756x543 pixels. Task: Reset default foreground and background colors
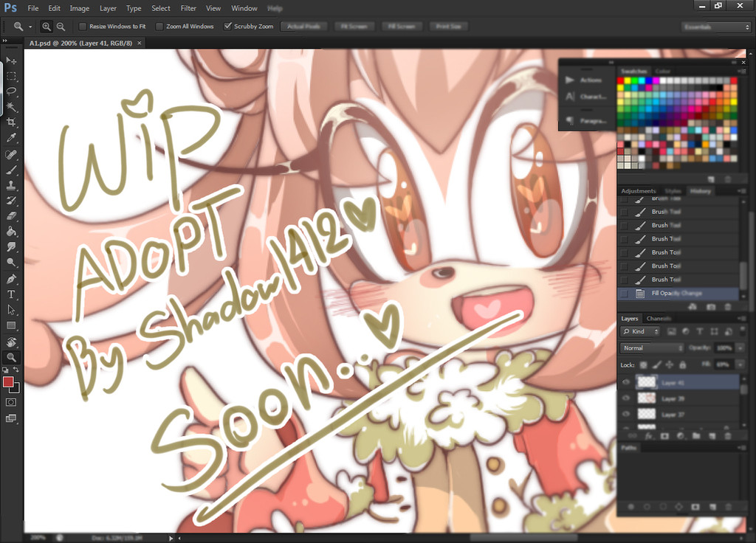coord(6,370)
